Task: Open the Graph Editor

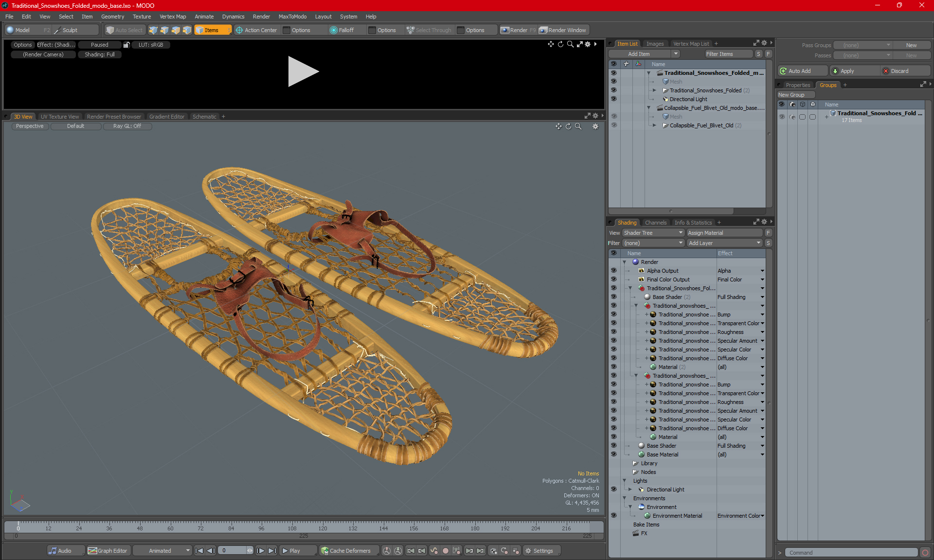Action: (x=108, y=551)
